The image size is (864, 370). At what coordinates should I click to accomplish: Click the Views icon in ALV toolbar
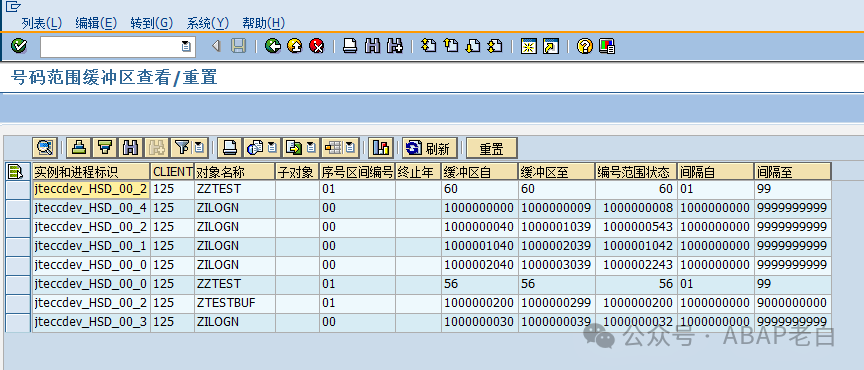[255, 148]
